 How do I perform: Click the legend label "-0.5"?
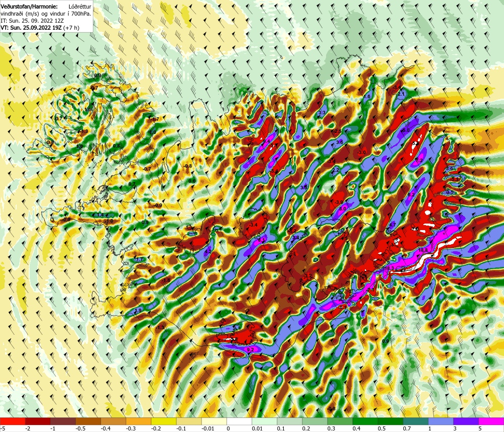pos(80,428)
